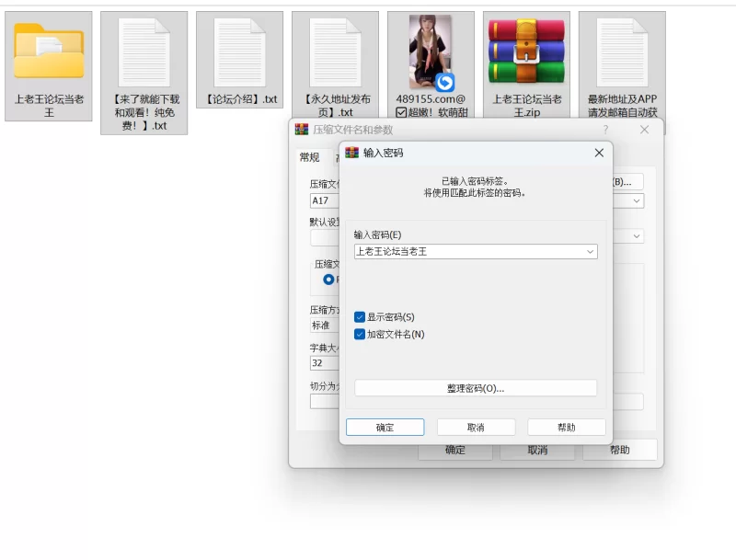Uncheck the 加密文件名(N) checkbox
This screenshot has width=736, height=560.
[360, 335]
